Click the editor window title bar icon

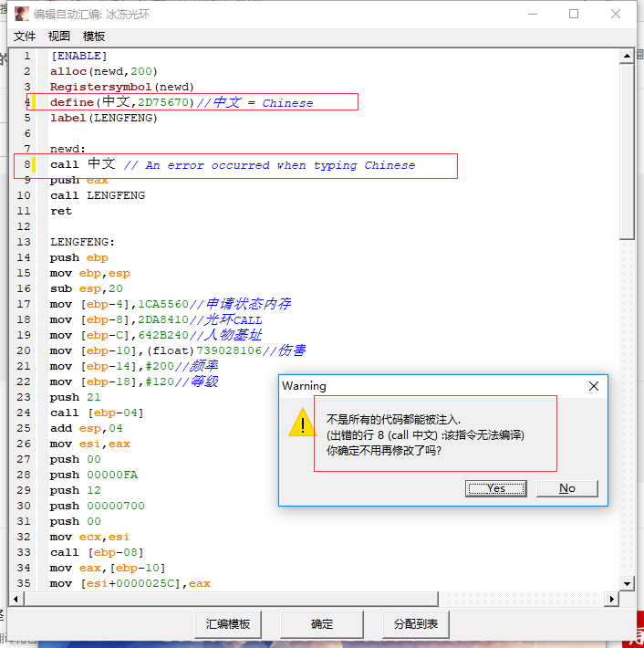[20, 14]
